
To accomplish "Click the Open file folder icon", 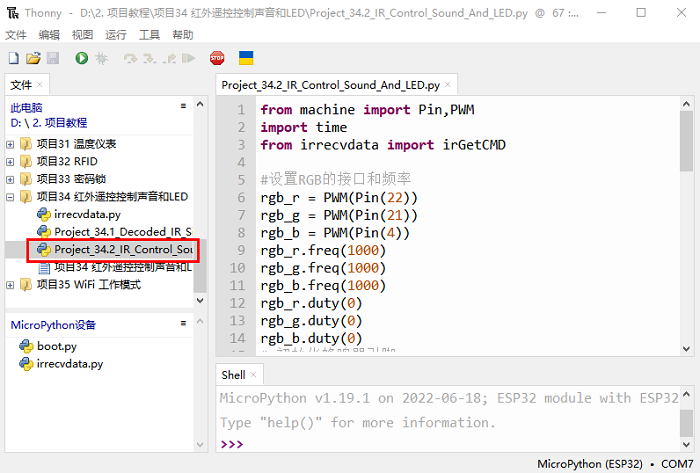I will point(33,59).
